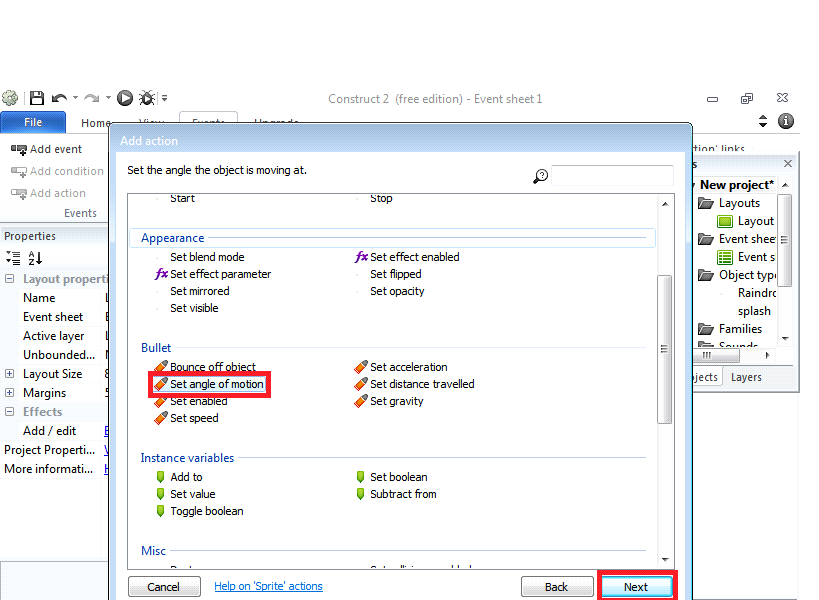Viewport: 819px width, 600px height.
Task: Select the Bounce off object bullet action
Action: [x=205, y=367]
